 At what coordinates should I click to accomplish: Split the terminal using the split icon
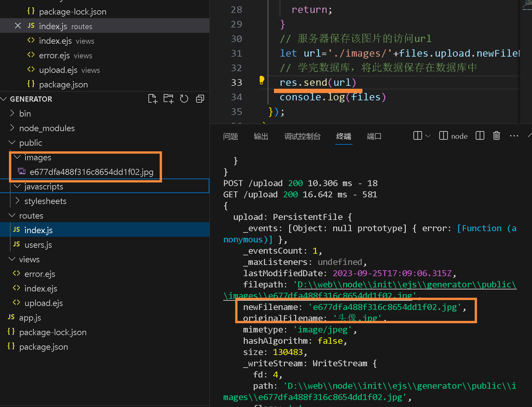(480, 136)
